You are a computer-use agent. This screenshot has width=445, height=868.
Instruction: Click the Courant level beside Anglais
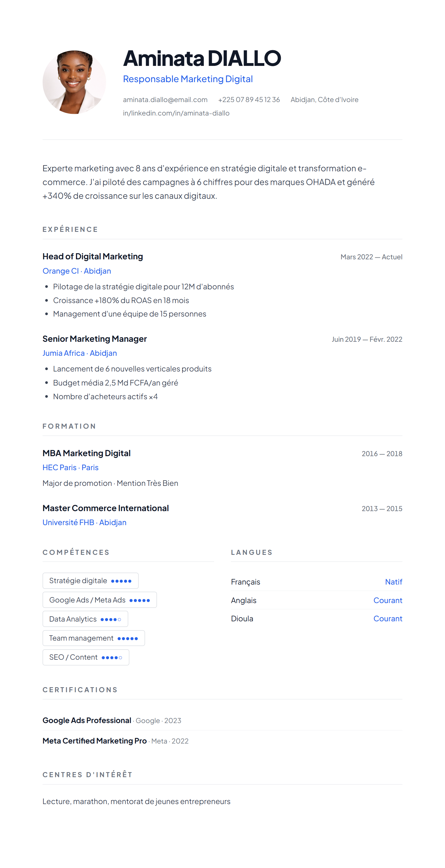point(387,601)
